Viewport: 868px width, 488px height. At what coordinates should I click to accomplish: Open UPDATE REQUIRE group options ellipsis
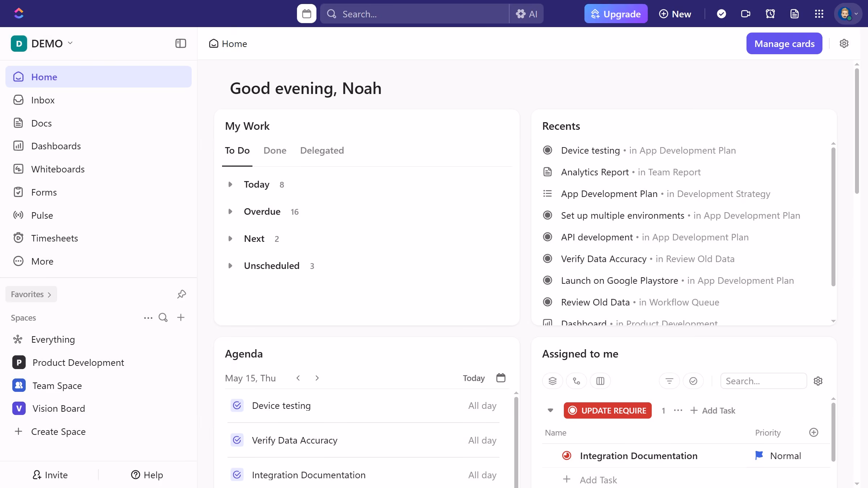678,410
